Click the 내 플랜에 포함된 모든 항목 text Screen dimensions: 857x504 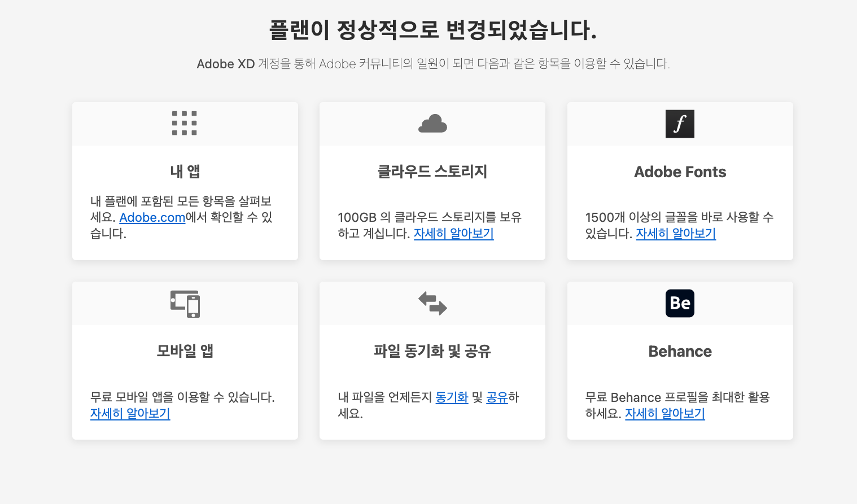click(x=181, y=217)
